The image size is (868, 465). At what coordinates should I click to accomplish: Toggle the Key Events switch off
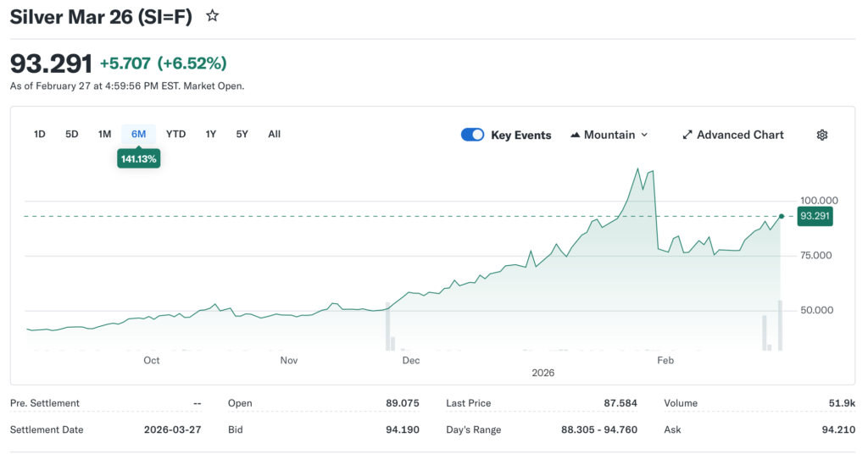click(x=472, y=135)
